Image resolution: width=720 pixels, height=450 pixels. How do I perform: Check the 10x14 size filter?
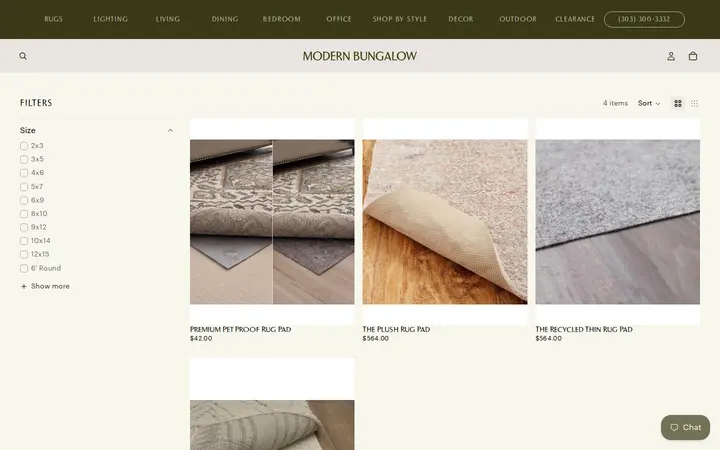(24, 241)
